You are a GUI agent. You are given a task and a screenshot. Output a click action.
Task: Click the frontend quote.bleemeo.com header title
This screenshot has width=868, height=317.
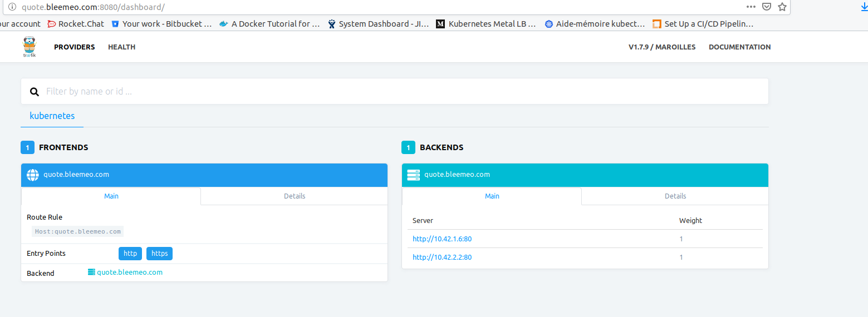76,175
